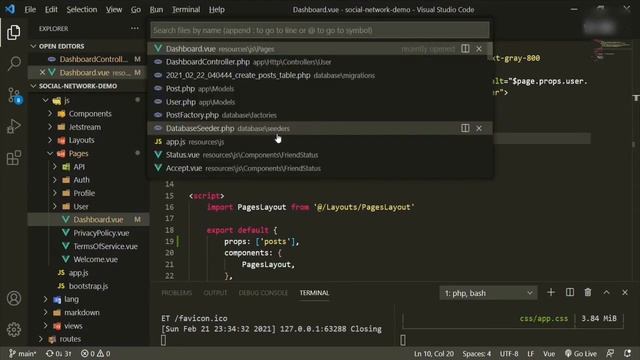Open the Selection menu
Image resolution: width=640 pixels, height=360 pixels.
tap(82, 9)
